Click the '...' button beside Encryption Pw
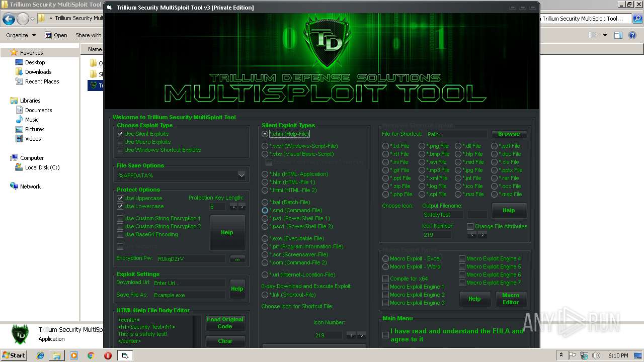 pyautogui.click(x=237, y=259)
